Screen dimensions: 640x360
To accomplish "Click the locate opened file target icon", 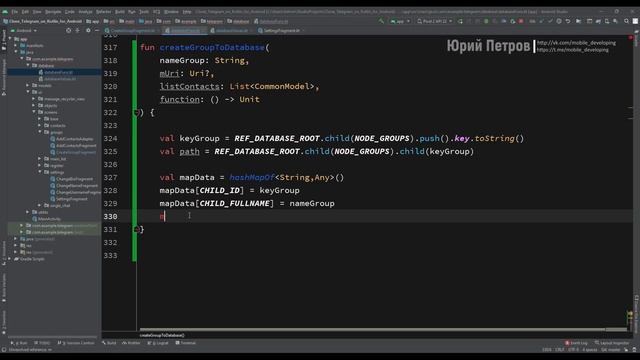I will (68, 31).
